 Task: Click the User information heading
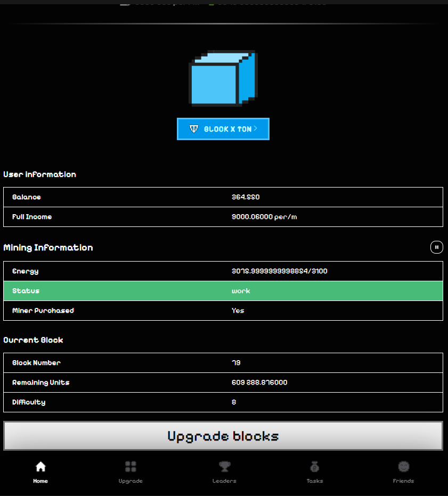39,174
